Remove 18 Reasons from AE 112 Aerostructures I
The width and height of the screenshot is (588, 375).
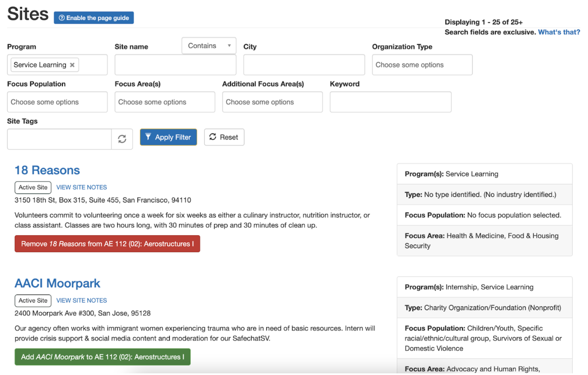coord(107,244)
